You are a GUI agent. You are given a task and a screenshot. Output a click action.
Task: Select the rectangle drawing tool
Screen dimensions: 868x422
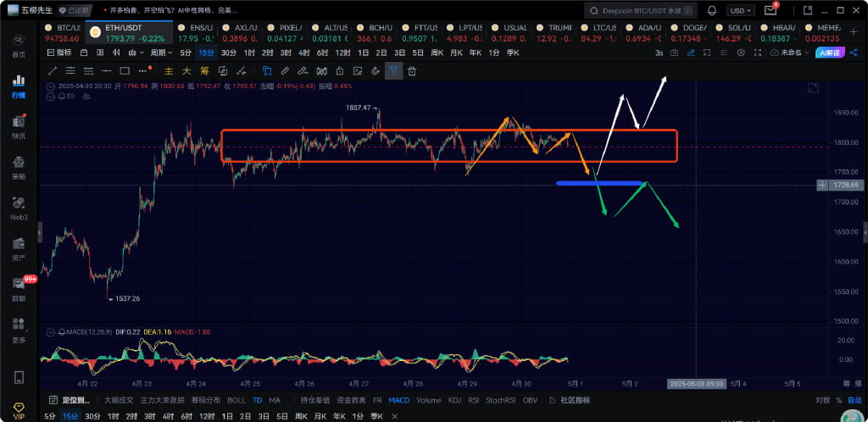click(x=125, y=71)
